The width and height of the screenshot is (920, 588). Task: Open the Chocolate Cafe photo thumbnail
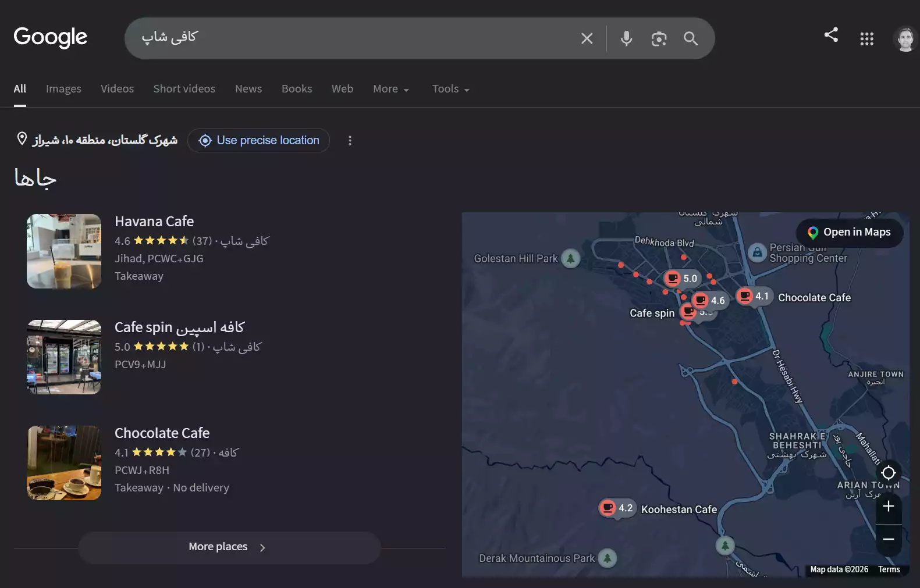pos(64,463)
